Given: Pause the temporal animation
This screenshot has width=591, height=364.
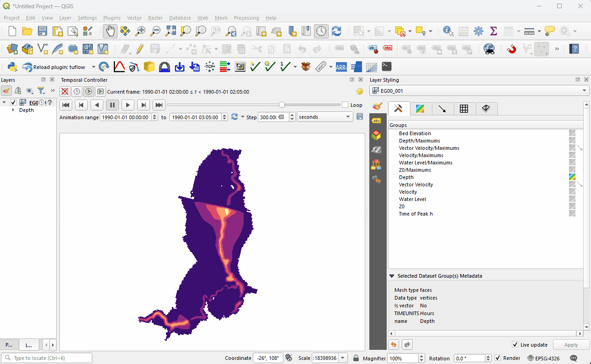Looking at the screenshot, I should click(112, 105).
